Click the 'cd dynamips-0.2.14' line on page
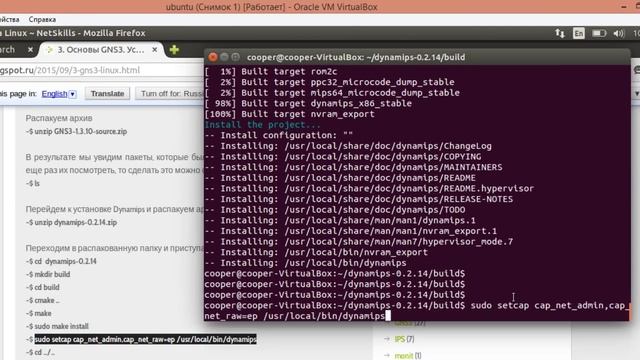Image resolution: width=640 pixels, height=360 pixels. 61,261
